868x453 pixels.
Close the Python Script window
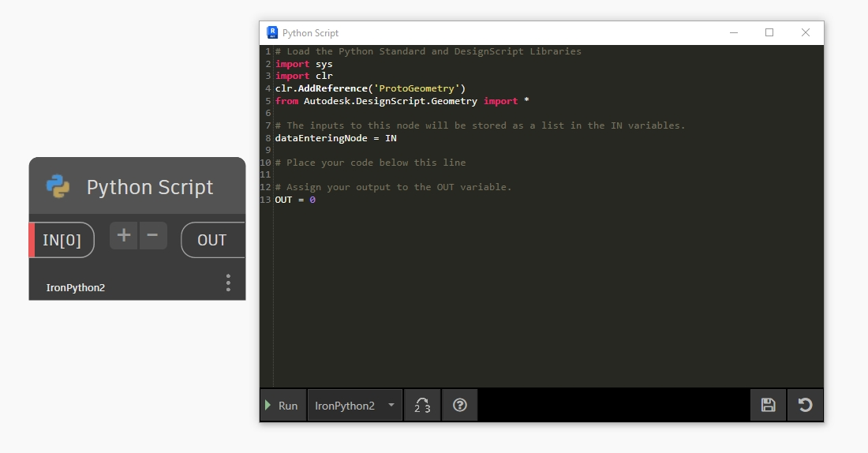[x=806, y=32]
